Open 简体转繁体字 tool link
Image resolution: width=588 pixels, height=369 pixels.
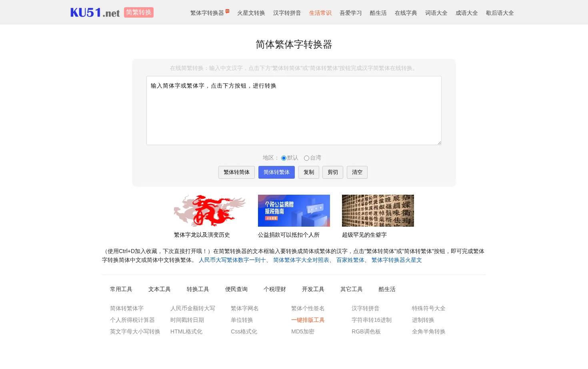[127, 308]
